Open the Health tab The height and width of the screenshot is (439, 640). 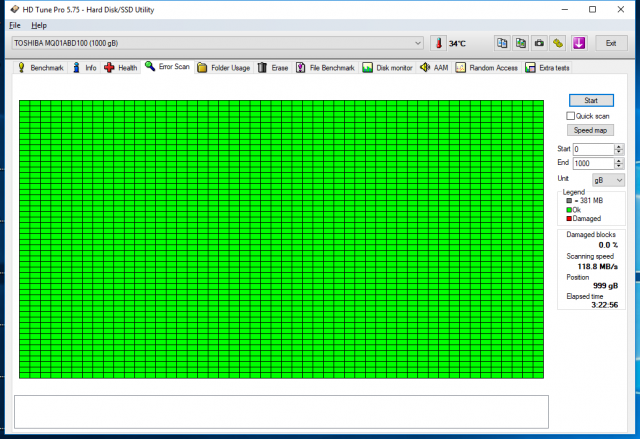click(x=121, y=68)
